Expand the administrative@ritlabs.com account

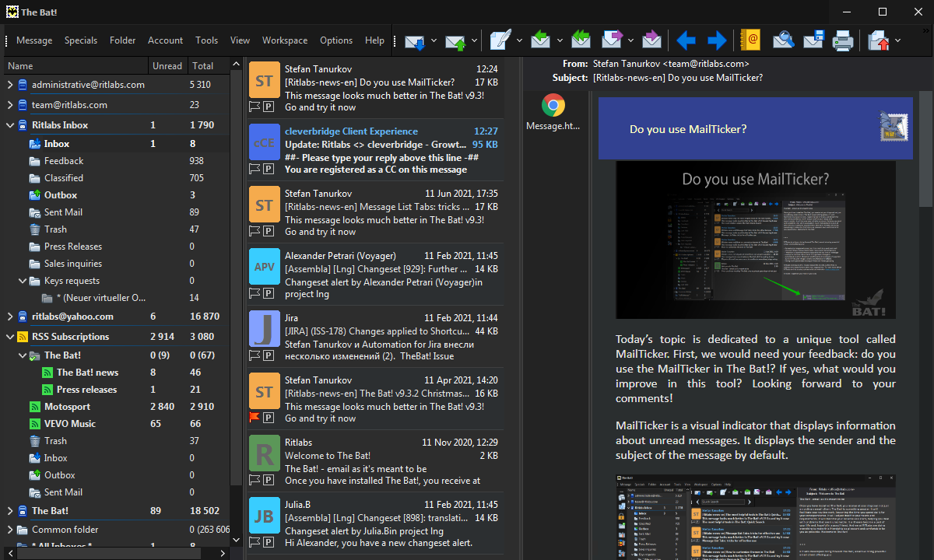coord(10,85)
